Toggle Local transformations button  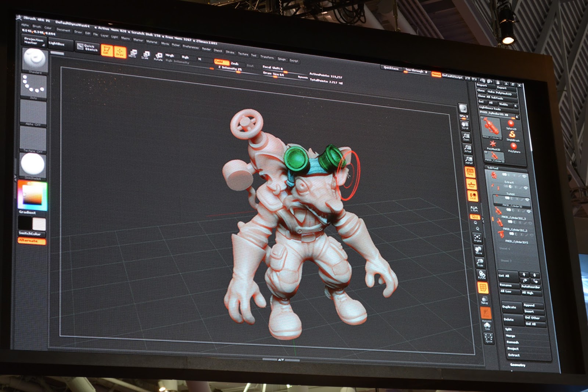[473, 196]
